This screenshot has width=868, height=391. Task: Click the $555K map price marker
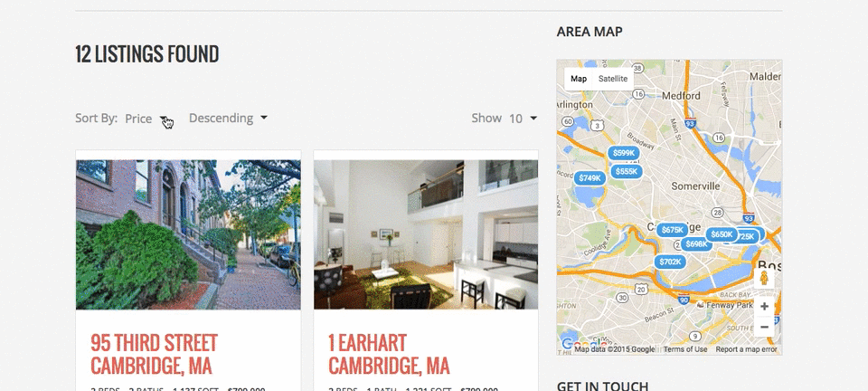tap(627, 172)
